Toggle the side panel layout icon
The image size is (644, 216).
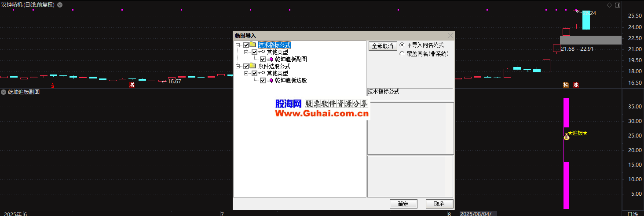[618, 5]
